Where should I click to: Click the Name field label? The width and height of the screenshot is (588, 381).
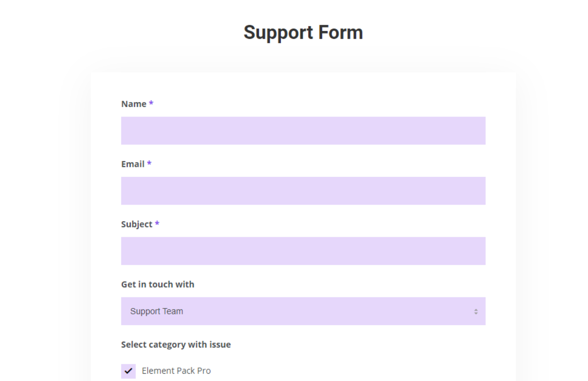(134, 104)
